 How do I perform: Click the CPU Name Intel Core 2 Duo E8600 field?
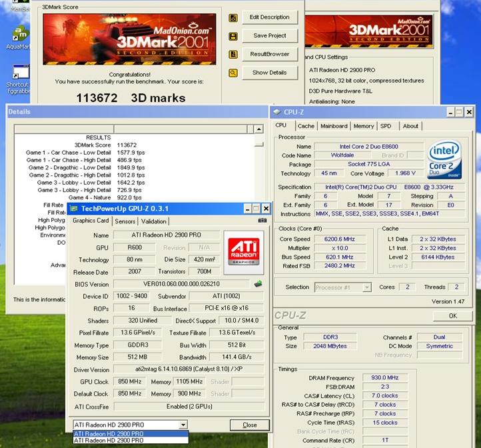pyautogui.click(x=368, y=147)
